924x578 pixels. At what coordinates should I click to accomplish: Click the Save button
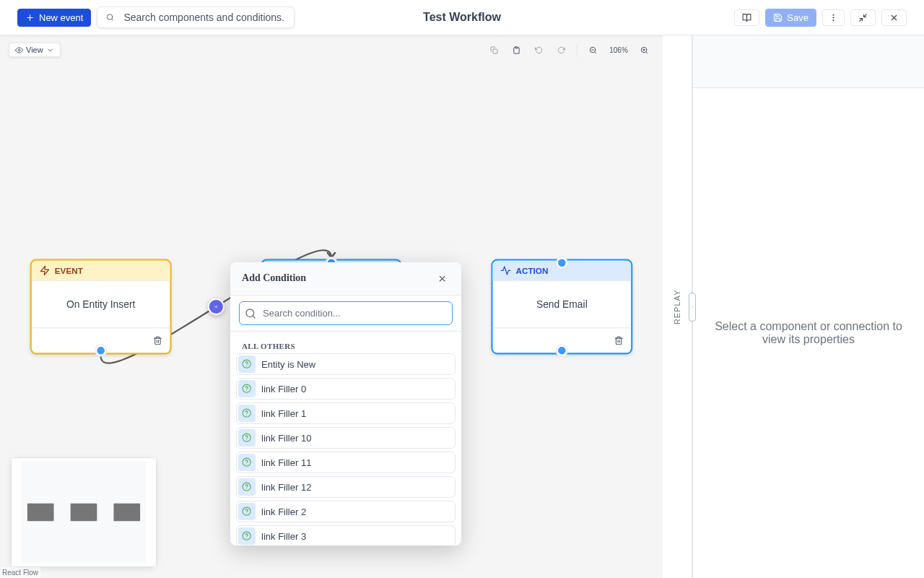790,17
